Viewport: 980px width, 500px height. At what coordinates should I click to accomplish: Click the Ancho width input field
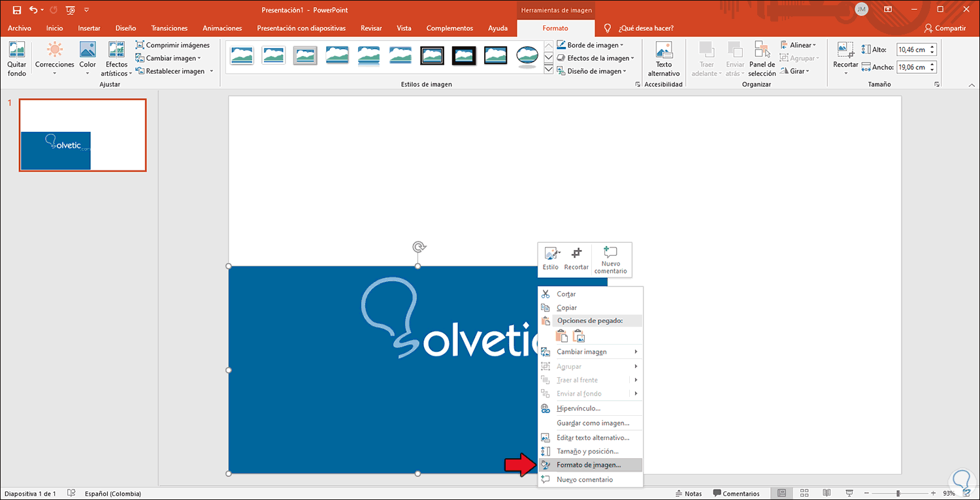tap(911, 67)
